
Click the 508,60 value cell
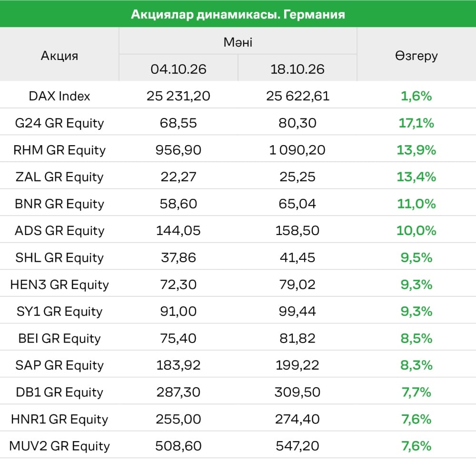pos(178,446)
